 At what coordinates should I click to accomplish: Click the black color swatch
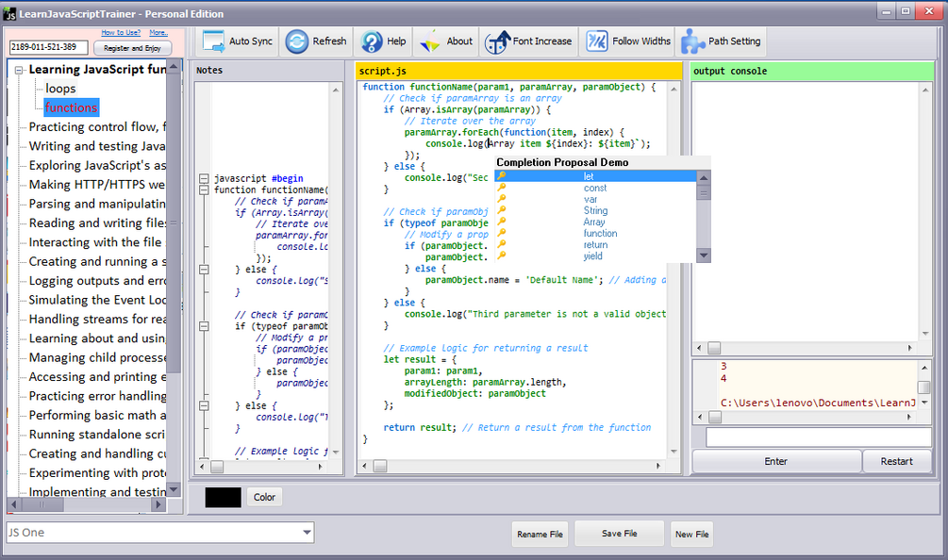(x=224, y=497)
